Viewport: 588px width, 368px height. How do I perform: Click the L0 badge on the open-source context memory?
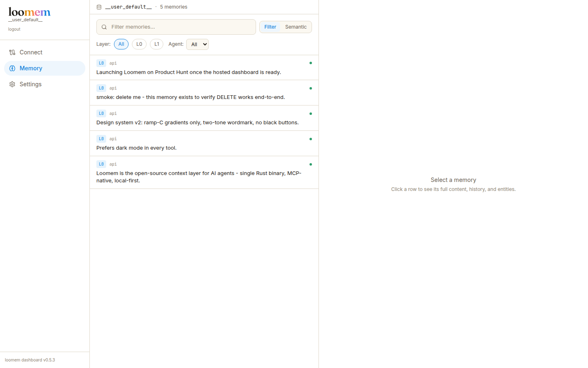point(101,164)
